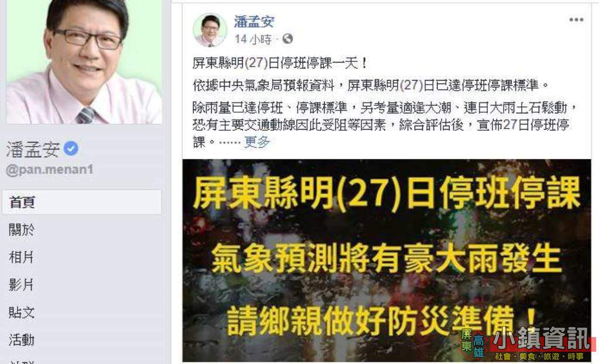Open the 影片 section
599x364 pixels.
[x=22, y=285]
